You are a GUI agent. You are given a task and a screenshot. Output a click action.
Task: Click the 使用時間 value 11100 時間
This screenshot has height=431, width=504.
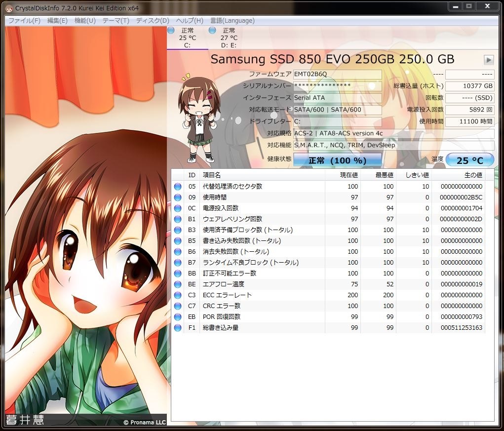pos(470,121)
